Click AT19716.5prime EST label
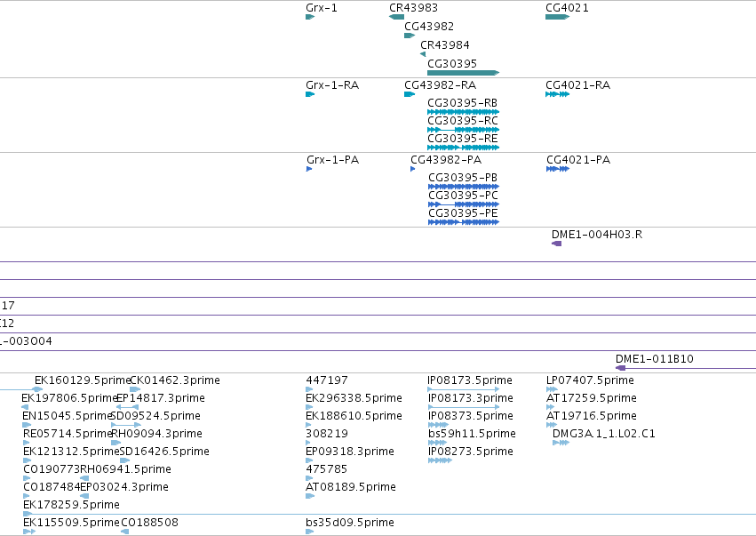Image resolution: width=756 pixels, height=536 pixels. (x=592, y=416)
